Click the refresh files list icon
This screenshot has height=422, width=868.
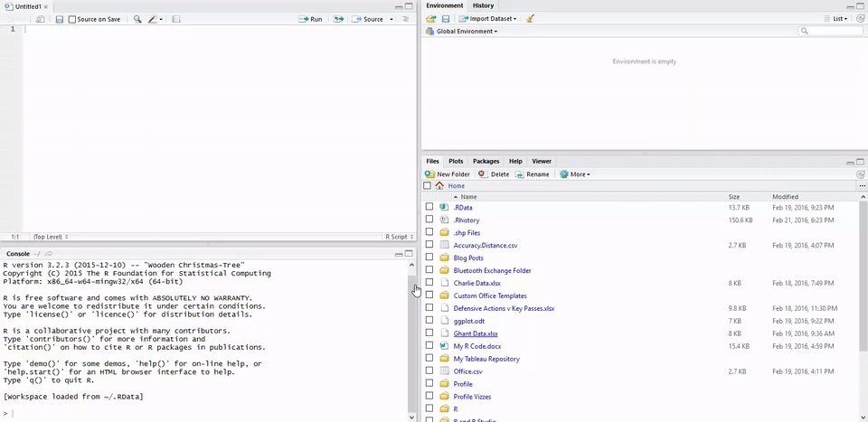tap(861, 173)
